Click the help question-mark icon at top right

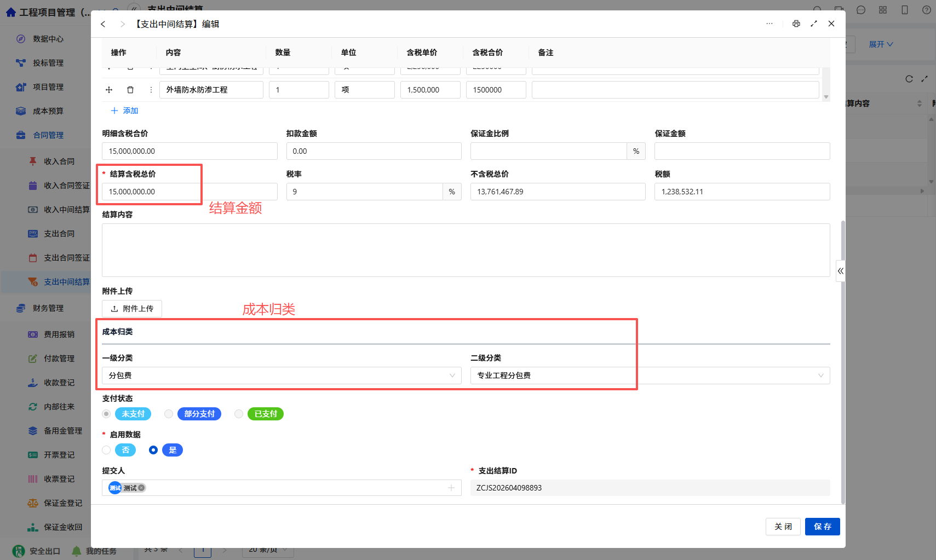927,10
